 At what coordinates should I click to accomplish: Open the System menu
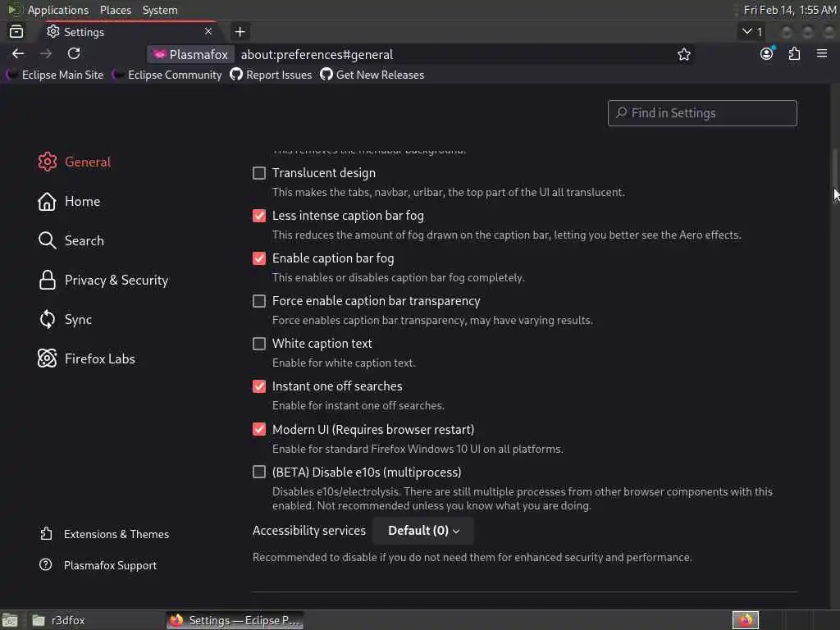(x=160, y=10)
